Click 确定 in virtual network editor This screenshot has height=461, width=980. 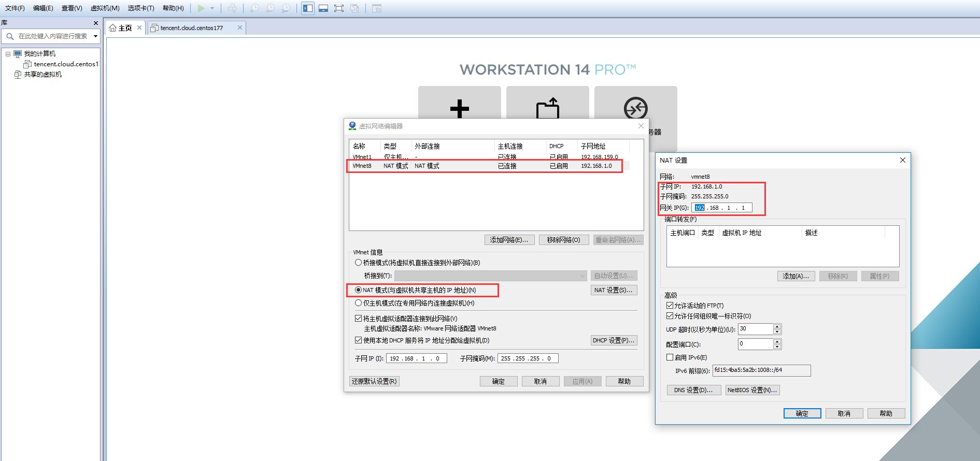point(499,381)
